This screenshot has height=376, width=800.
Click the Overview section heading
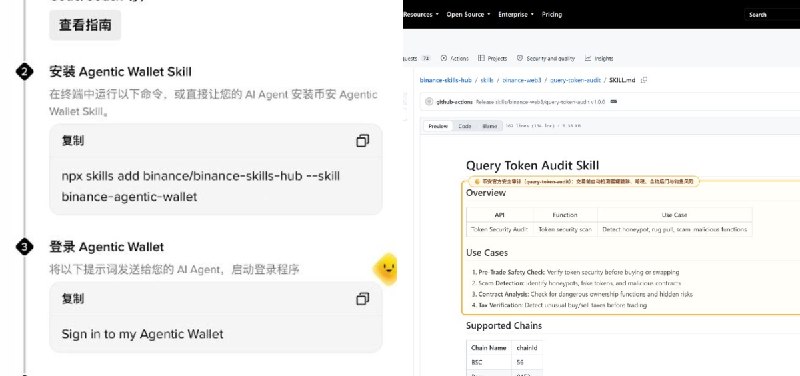486,193
